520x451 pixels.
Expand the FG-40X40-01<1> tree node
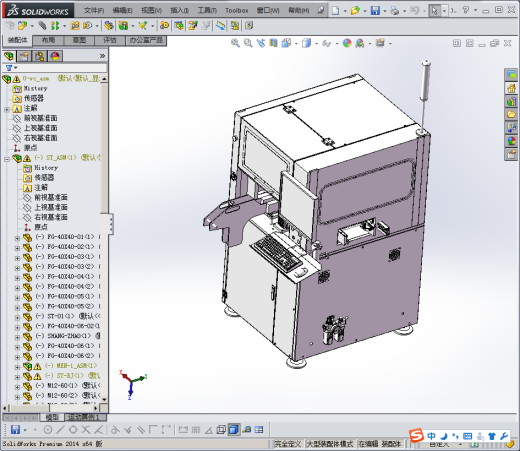click(x=17, y=238)
